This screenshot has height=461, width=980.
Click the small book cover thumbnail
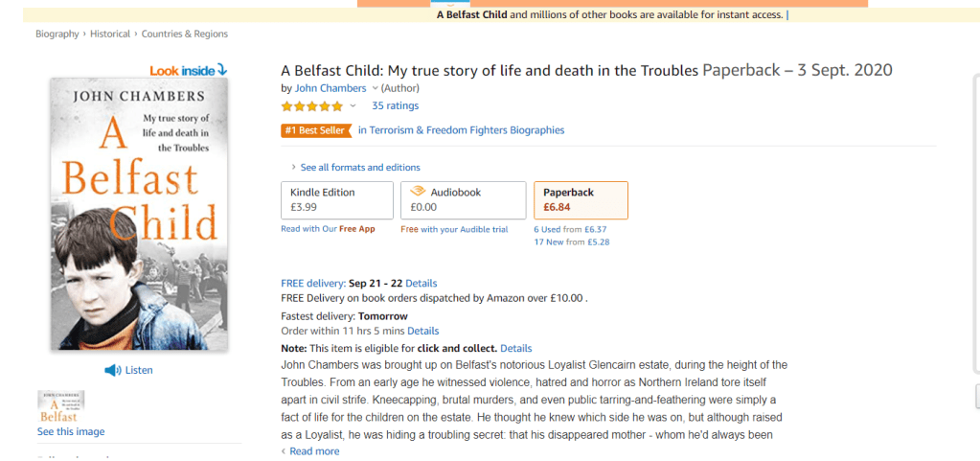(60, 406)
